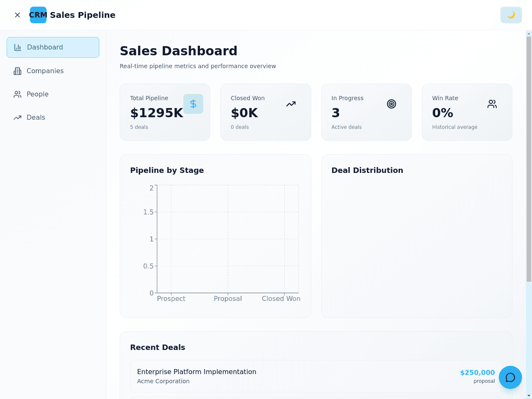The width and height of the screenshot is (532, 399).
Task: Click the Pipeline by Stage chart title
Action: [167, 170]
